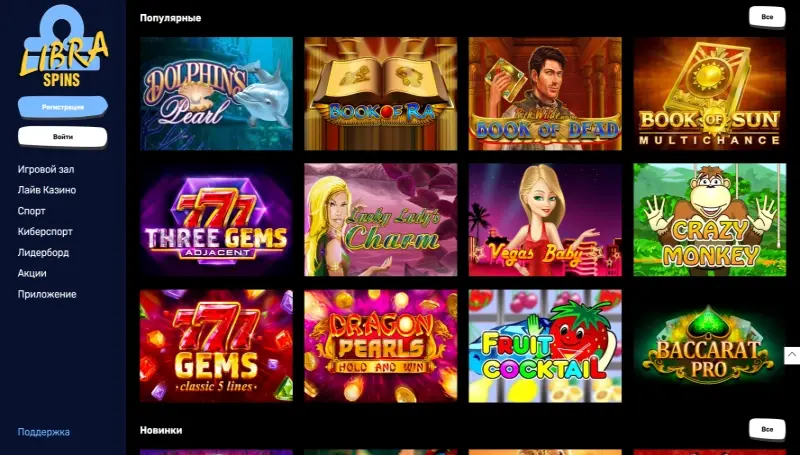Image resolution: width=800 pixels, height=455 pixels.
Task: Launch the Fruit Cocktail slot
Action: (545, 346)
